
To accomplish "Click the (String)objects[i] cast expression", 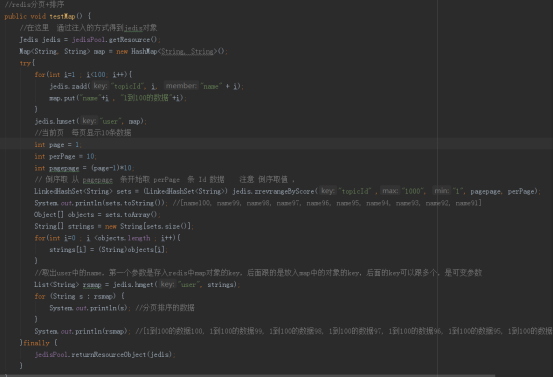I will click(x=132, y=250).
